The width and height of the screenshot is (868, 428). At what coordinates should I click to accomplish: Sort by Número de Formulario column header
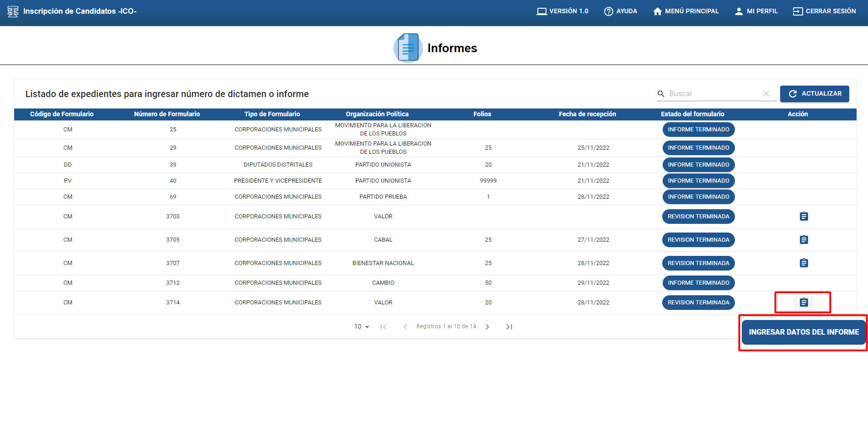(x=167, y=114)
